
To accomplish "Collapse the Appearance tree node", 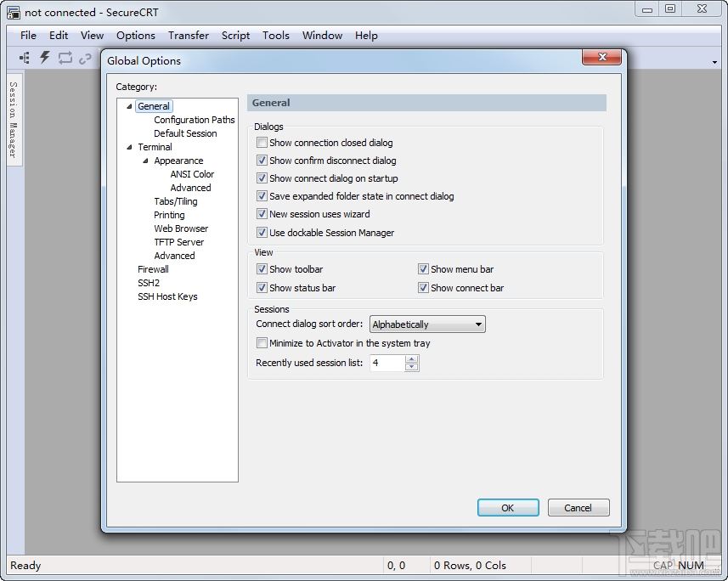I will coord(146,161).
